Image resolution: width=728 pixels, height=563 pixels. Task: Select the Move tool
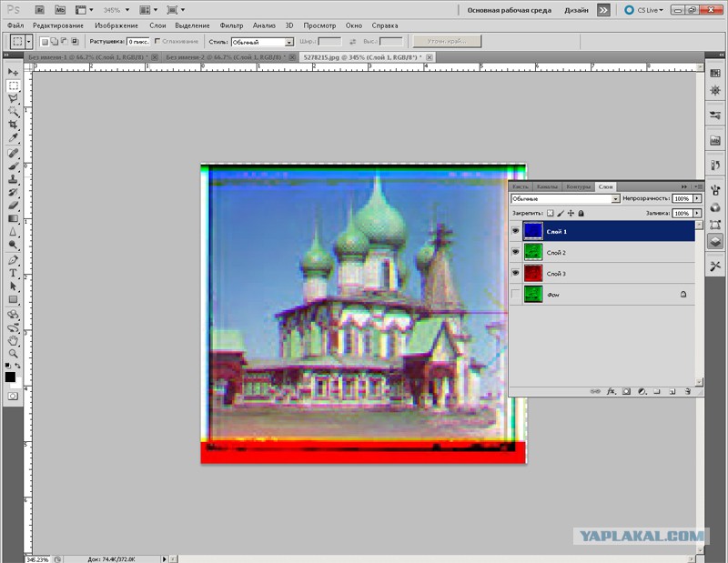click(13, 72)
